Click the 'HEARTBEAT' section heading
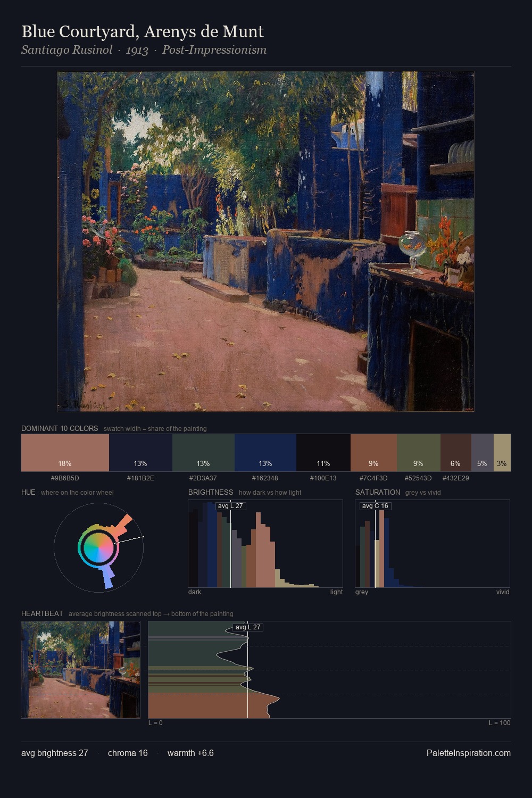The width and height of the screenshot is (532, 798). click(x=42, y=613)
